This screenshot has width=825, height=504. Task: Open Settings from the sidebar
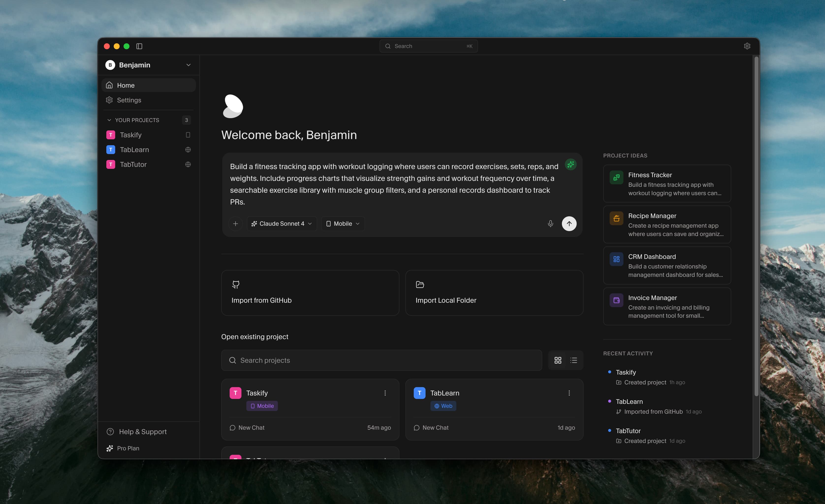128,100
